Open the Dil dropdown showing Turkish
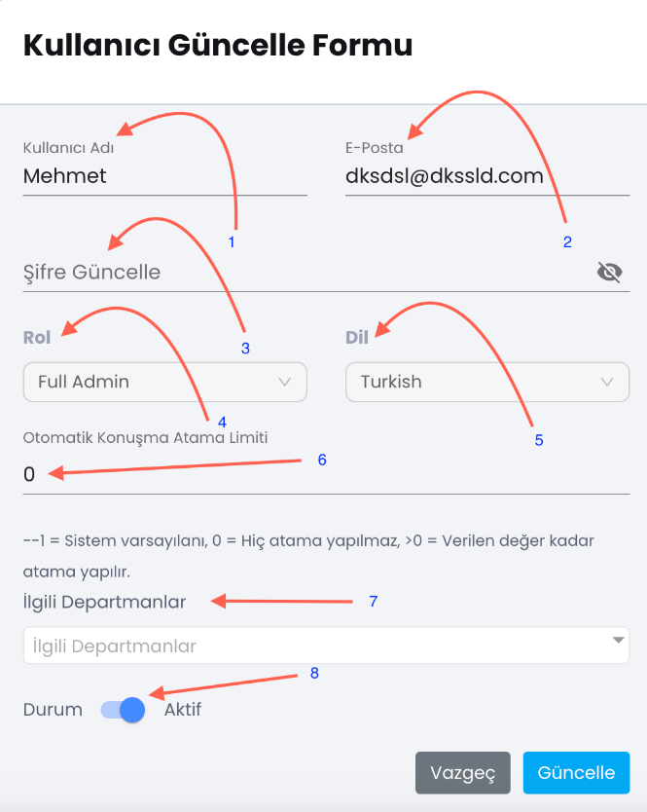 click(x=487, y=383)
